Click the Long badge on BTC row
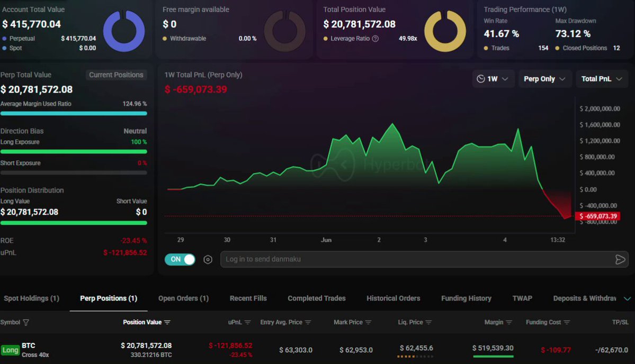This screenshot has height=364, width=635. (10, 350)
